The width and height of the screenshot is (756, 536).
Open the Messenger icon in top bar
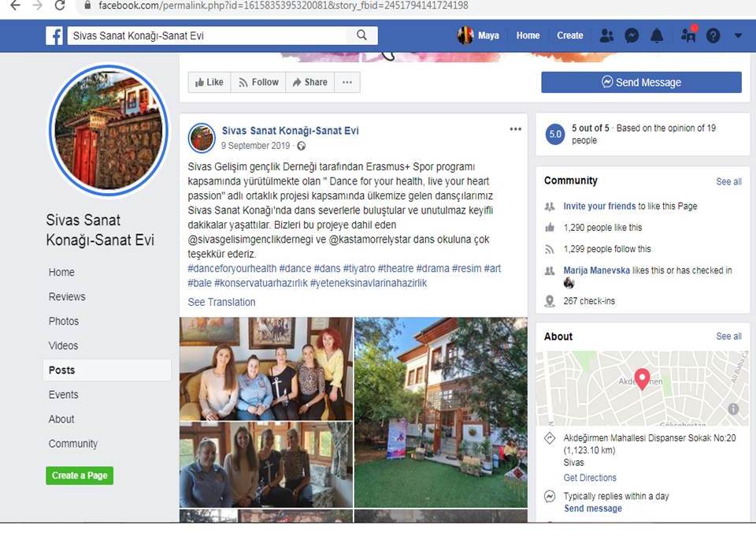click(x=632, y=35)
